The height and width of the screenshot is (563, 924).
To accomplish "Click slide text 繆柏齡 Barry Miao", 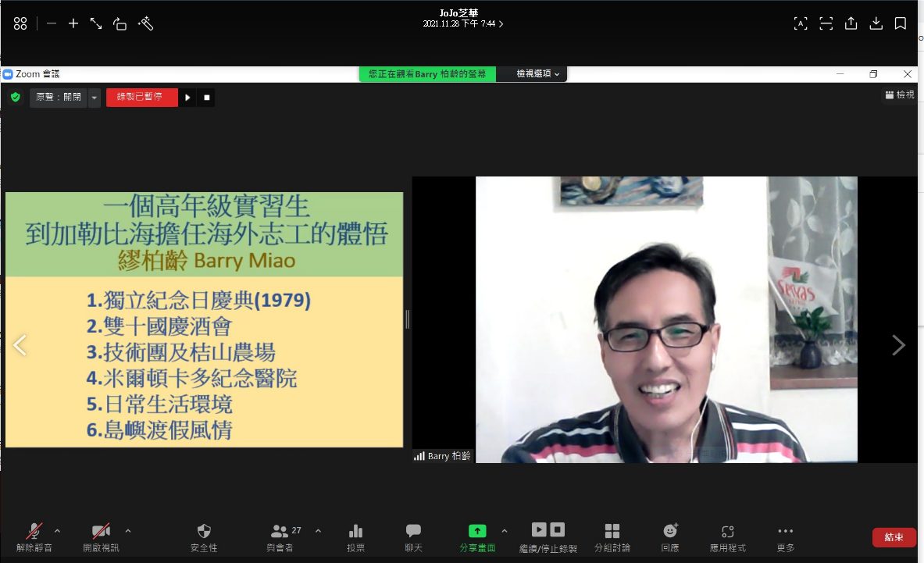I will 206,260.
